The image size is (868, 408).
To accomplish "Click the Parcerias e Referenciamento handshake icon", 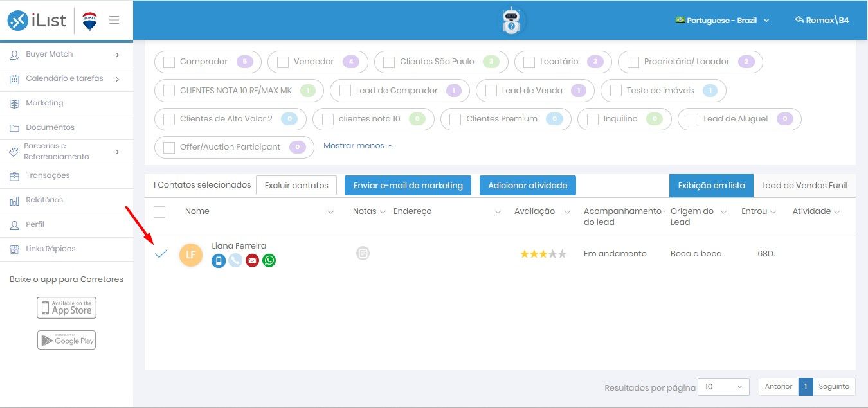I will tap(13, 152).
